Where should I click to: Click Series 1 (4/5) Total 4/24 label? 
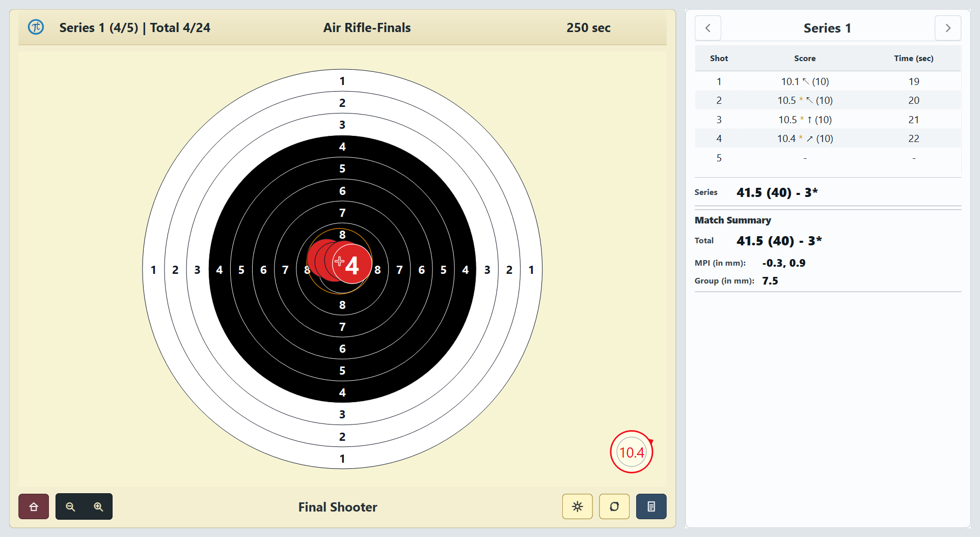click(x=134, y=27)
